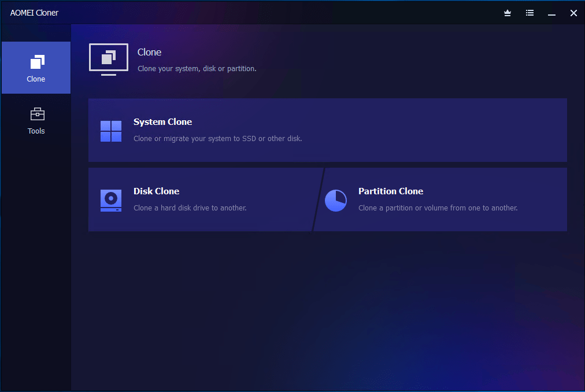This screenshot has height=392, width=585.
Task: Switch to the Tools sidebar tab
Action: (36, 121)
